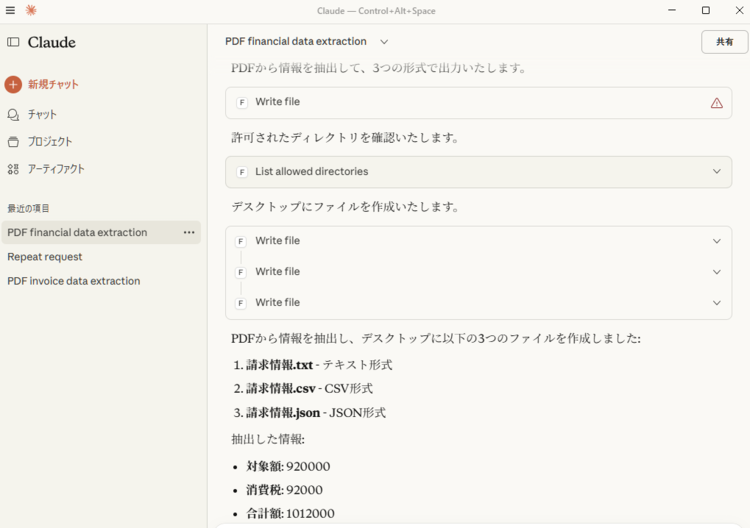Image resolution: width=750 pixels, height=528 pixels.
Task: Collapse the sidebar using panel icon
Action: point(13,42)
